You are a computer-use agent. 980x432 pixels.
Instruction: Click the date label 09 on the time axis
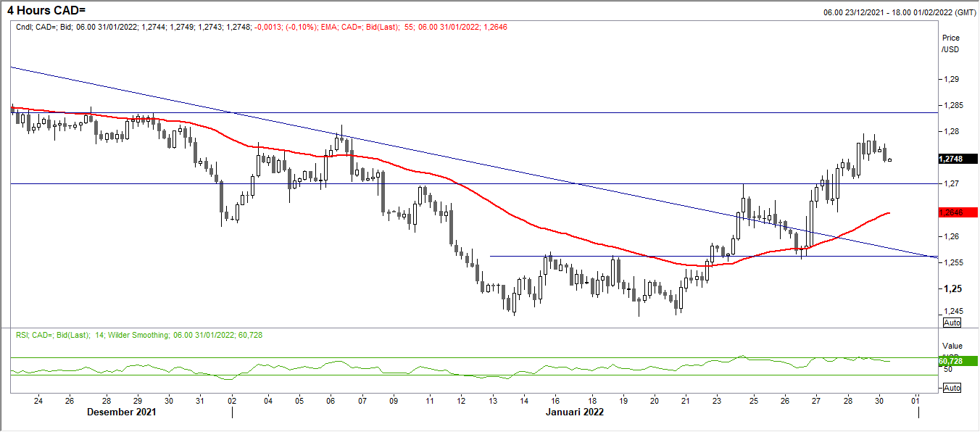click(394, 401)
